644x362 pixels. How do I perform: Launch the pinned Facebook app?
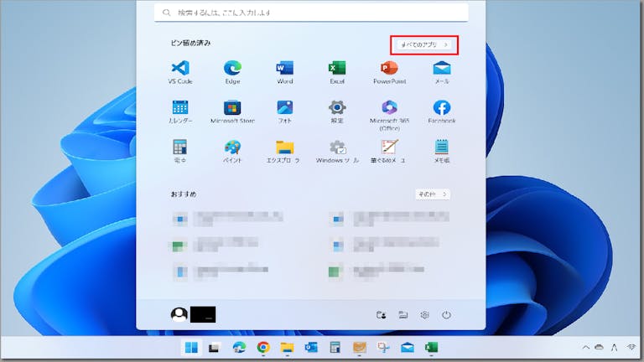(442, 111)
